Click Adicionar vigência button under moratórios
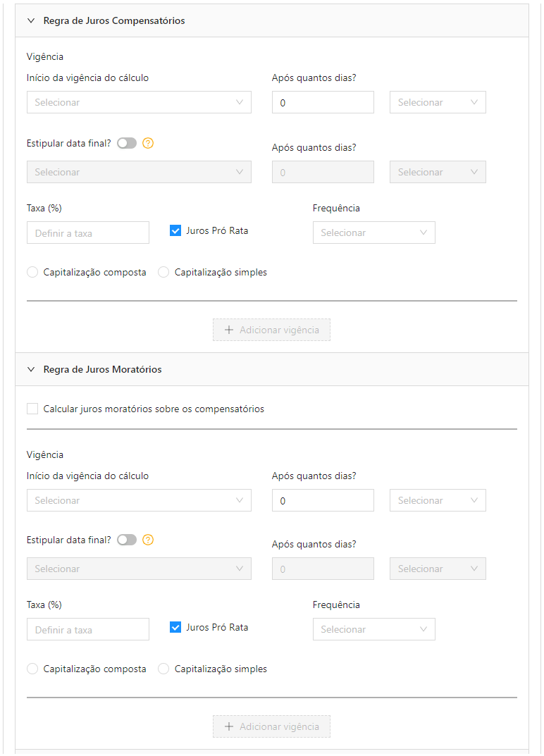The width and height of the screenshot is (544, 756). [x=271, y=727]
